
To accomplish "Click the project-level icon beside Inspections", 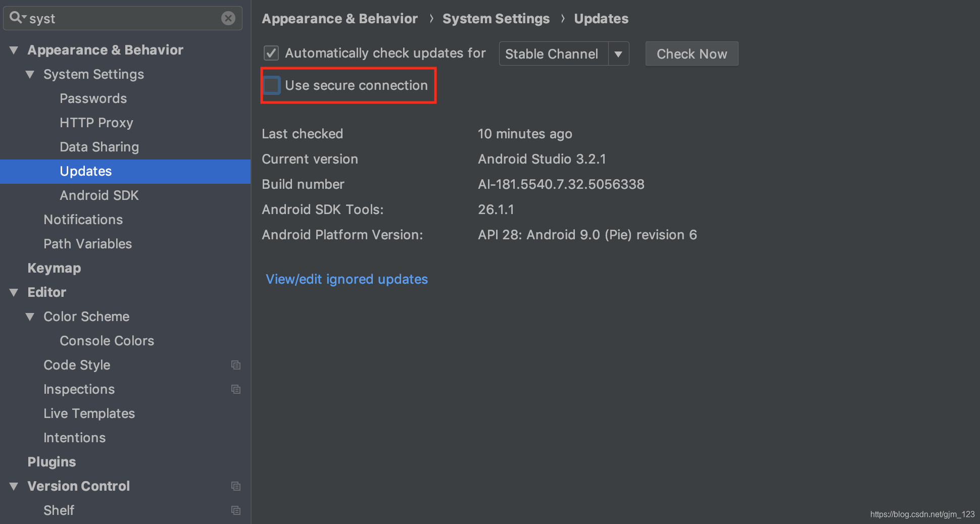I will [x=236, y=389].
